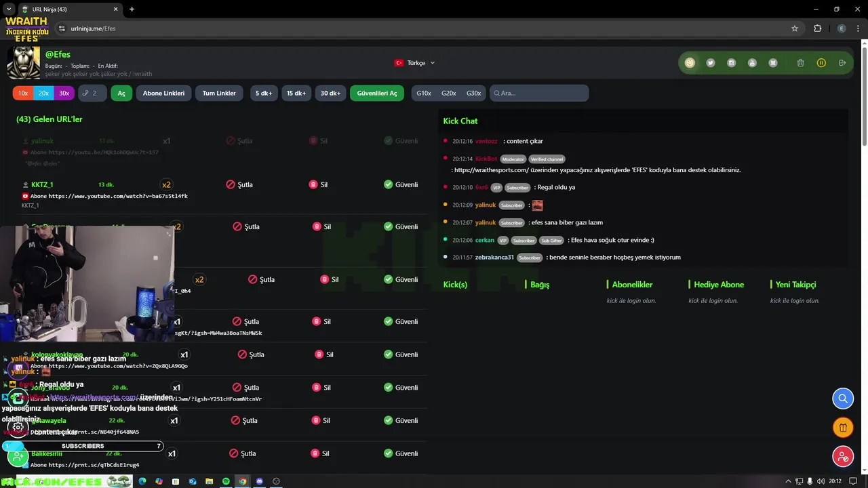
Task: Show Abone Linkleri
Action: (163, 93)
